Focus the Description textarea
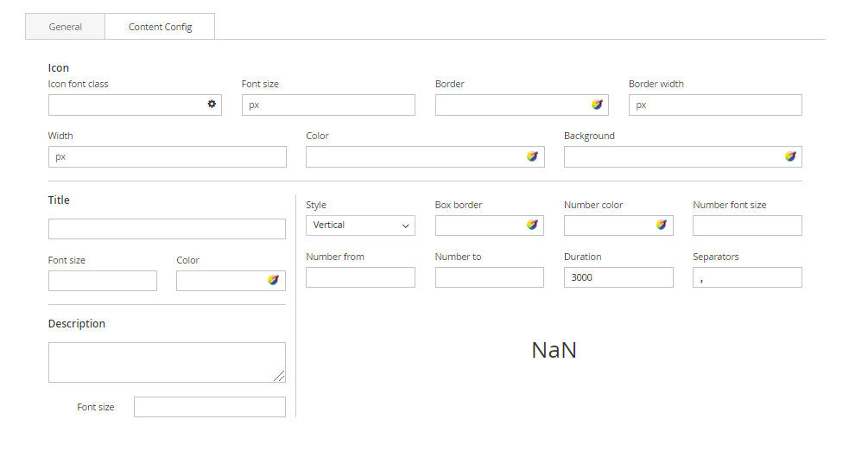The image size is (868, 451). click(167, 362)
